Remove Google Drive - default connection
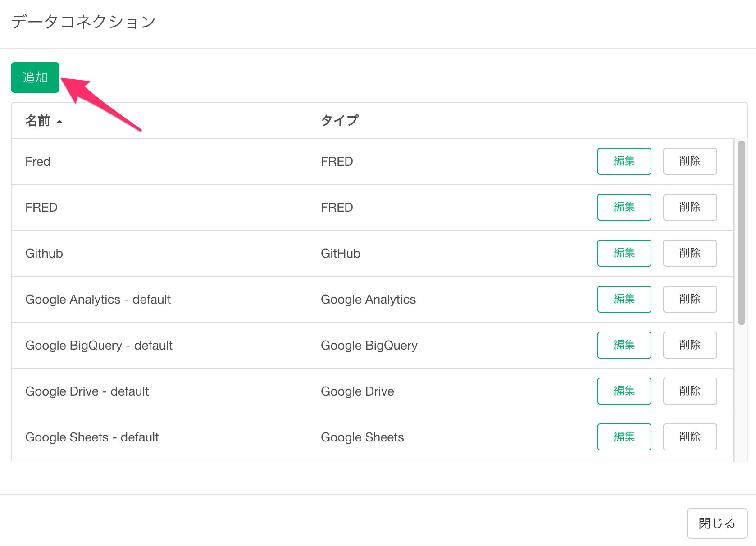The image size is (756, 546). [690, 391]
